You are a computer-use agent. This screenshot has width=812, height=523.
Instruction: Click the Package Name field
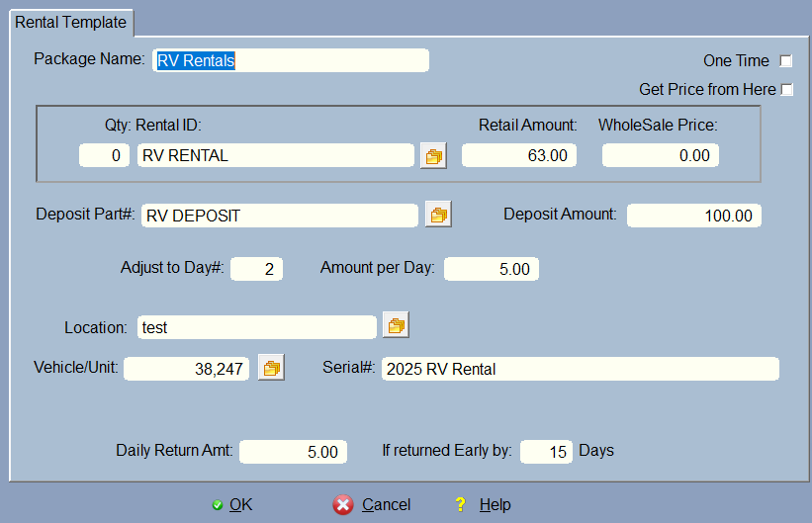291,60
